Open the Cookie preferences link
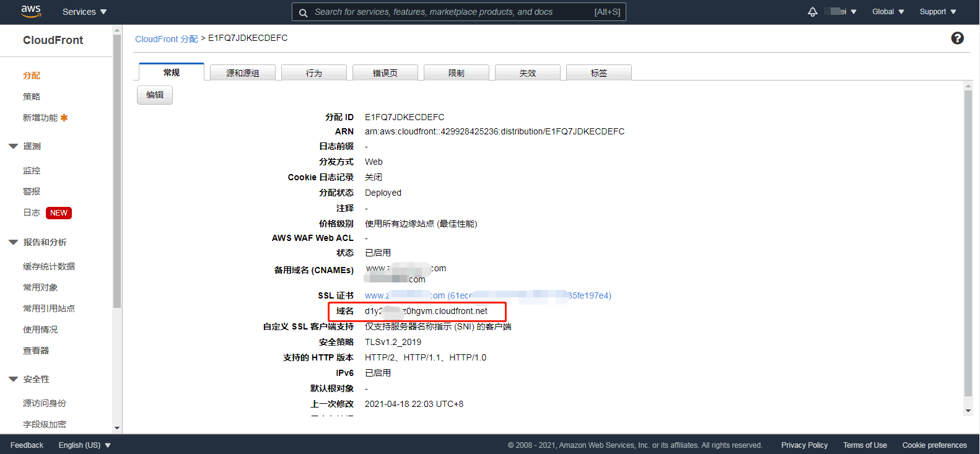Viewport: 980px width, 454px height. click(x=934, y=445)
